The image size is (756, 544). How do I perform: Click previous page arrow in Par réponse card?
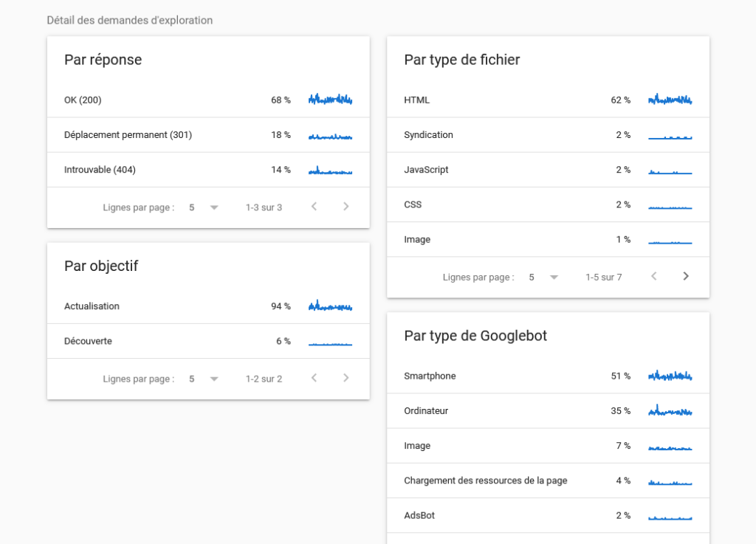pyautogui.click(x=314, y=207)
